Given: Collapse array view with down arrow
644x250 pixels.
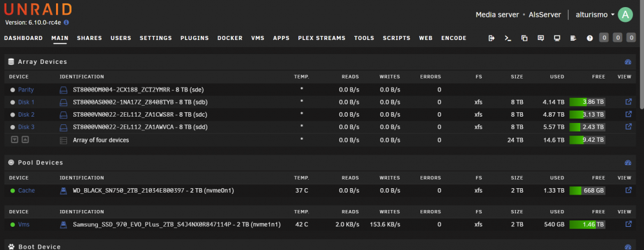Looking at the screenshot, I should point(14,140).
